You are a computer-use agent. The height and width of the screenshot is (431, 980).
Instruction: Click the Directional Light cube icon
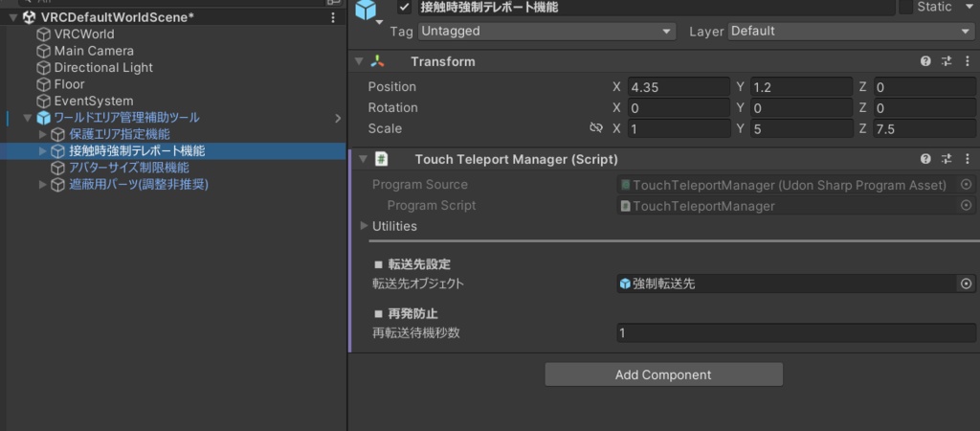(44, 68)
